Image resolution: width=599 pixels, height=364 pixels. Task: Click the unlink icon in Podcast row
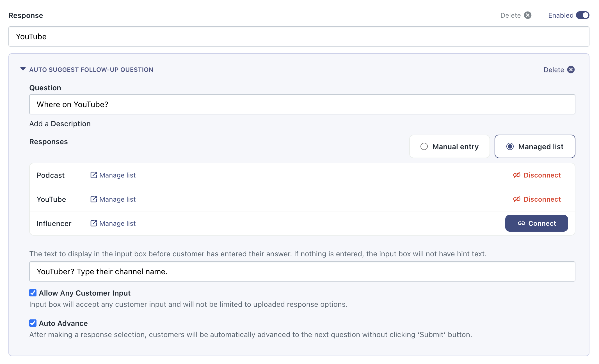(x=517, y=175)
